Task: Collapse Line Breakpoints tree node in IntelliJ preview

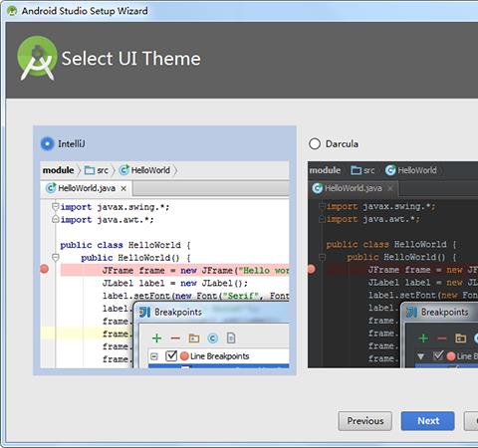Action: [154, 356]
